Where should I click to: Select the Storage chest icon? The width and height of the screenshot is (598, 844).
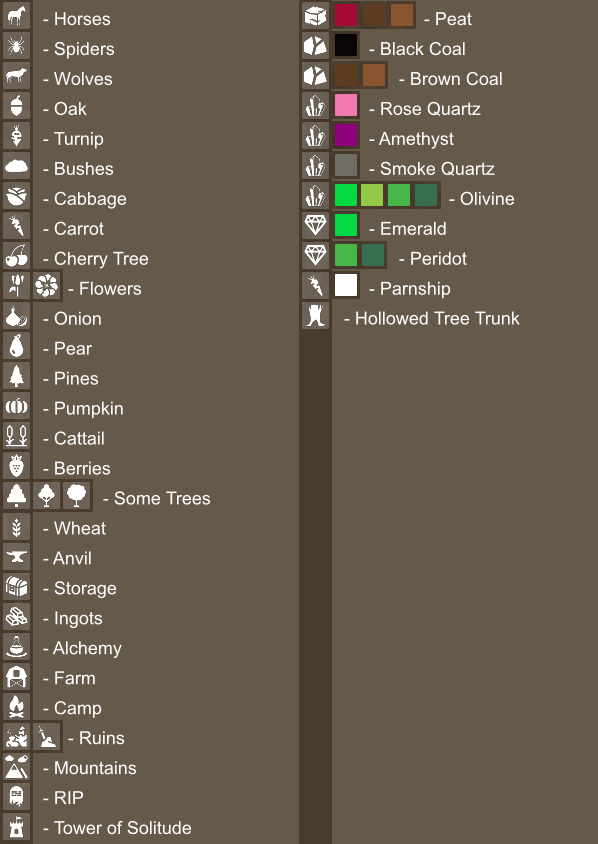[16, 586]
